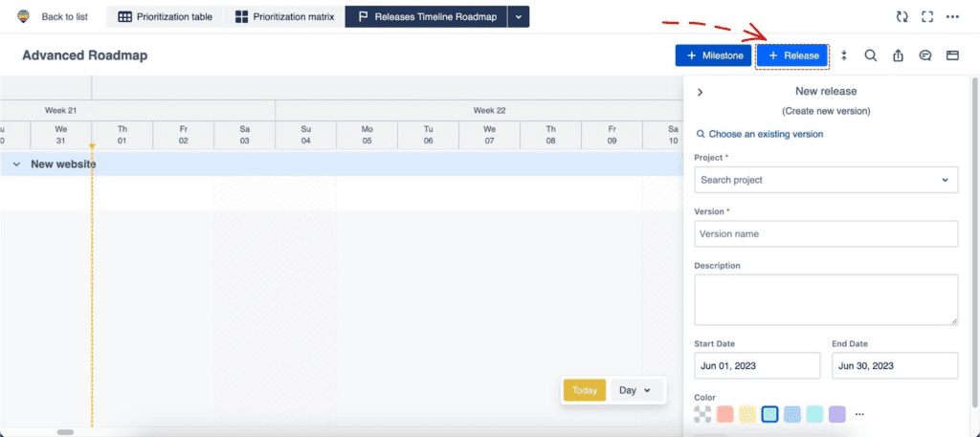Screen dimensions: 980x437
Task: Choose the cyan color swatch
Action: 814,414
